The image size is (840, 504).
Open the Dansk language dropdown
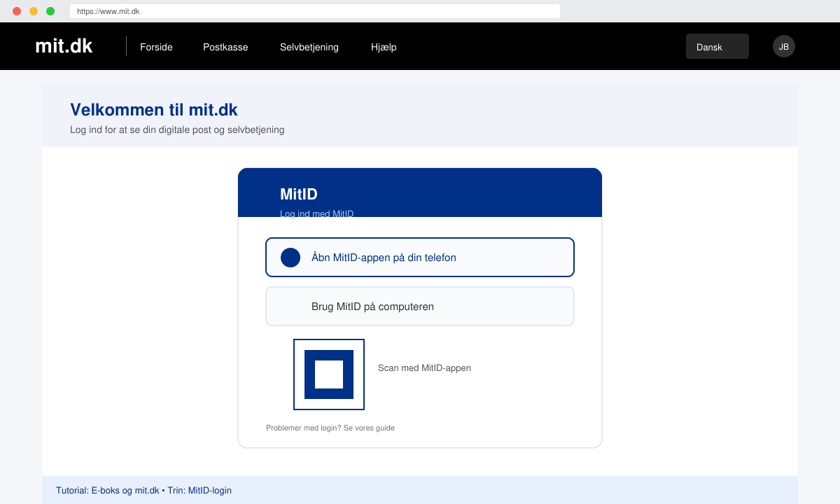coord(717,46)
